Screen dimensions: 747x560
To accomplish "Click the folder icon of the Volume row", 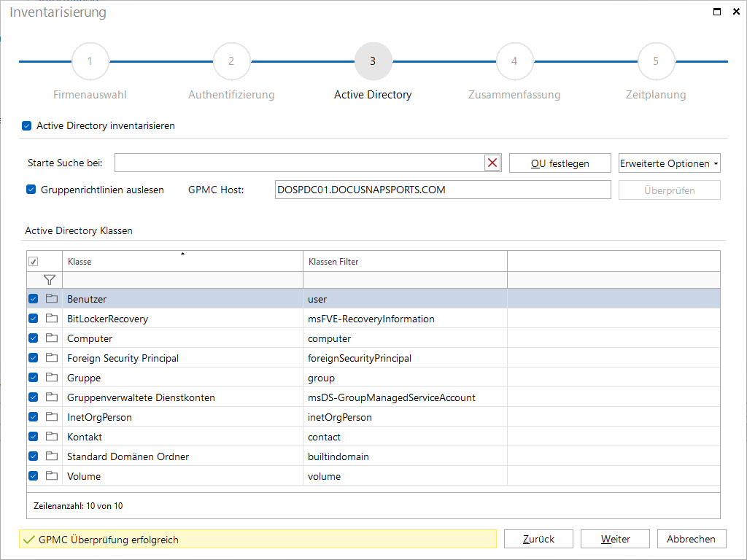I will (52, 475).
